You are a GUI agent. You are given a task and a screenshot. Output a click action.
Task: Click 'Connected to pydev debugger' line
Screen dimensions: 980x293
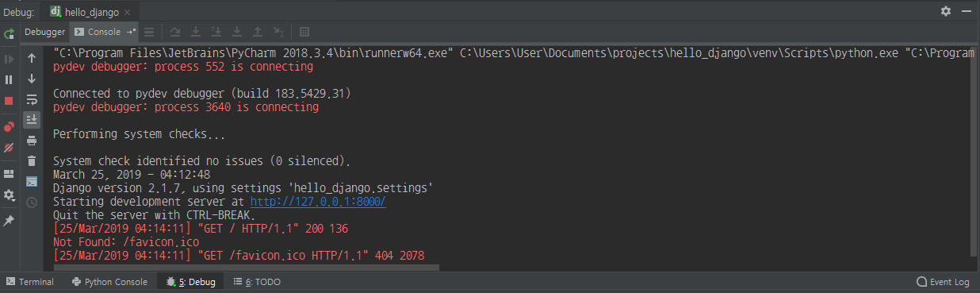click(x=201, y=94)
